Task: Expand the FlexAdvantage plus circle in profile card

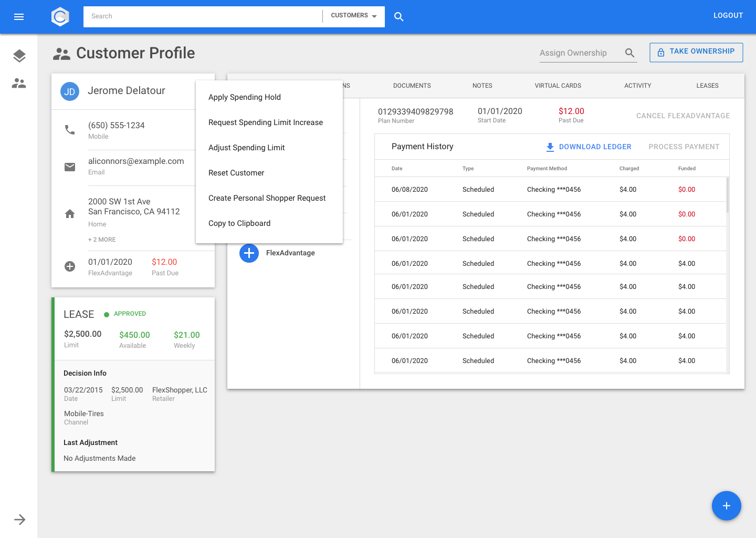Action: (x=70, y=266)
